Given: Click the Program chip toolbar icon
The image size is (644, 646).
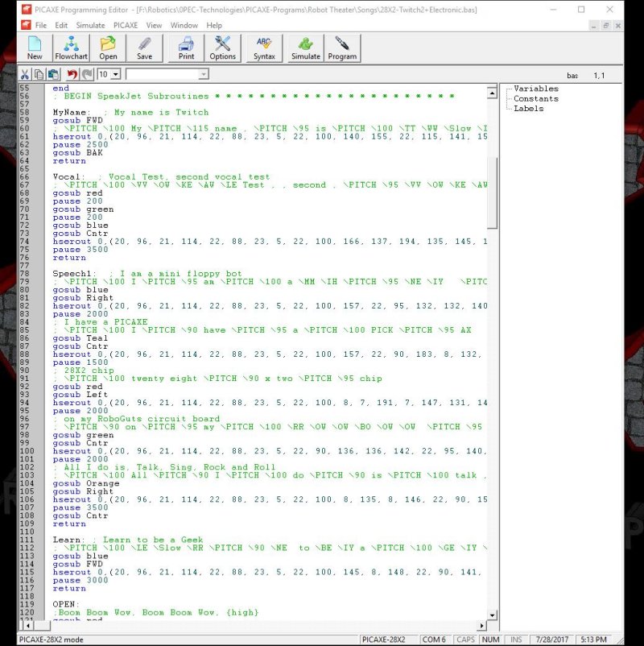Looking at the screenshot, I should point(342,48).
